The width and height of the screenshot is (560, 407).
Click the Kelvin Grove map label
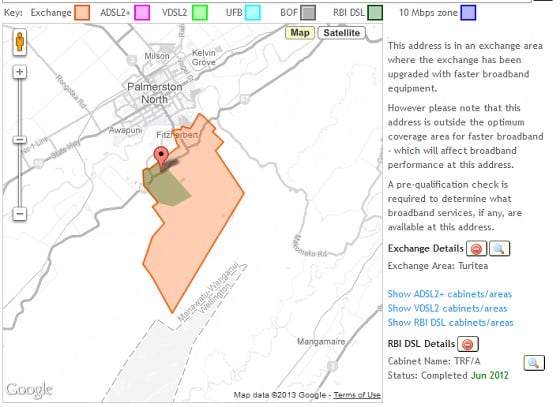point(204,57)
